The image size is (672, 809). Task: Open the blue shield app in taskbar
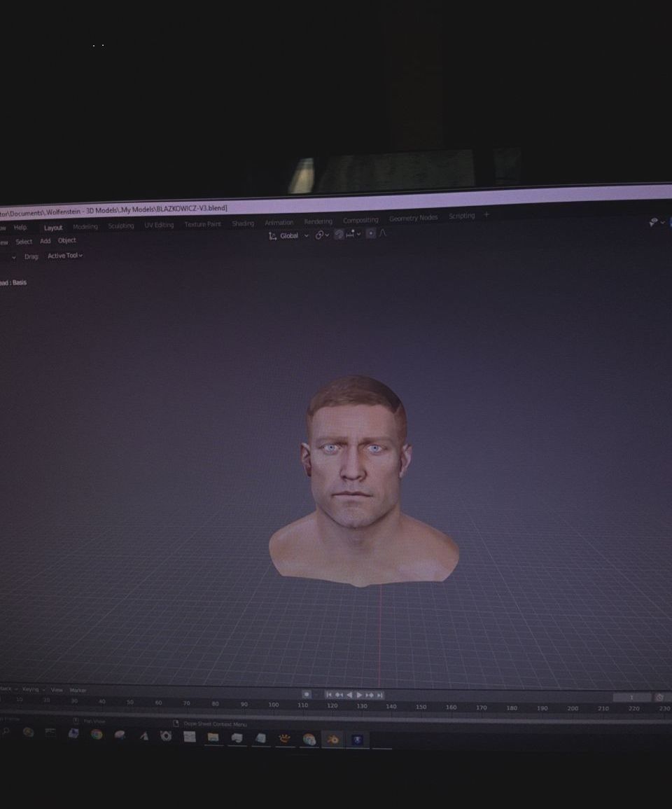point(357,740)
